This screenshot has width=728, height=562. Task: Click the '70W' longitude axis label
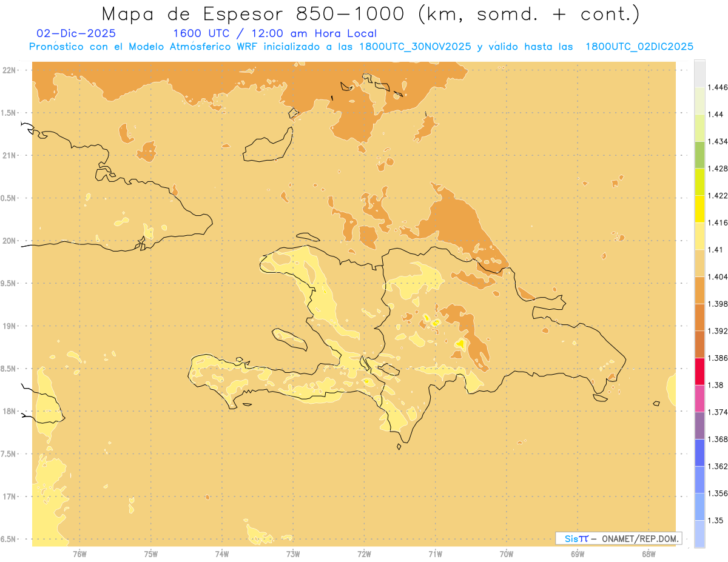507,554
